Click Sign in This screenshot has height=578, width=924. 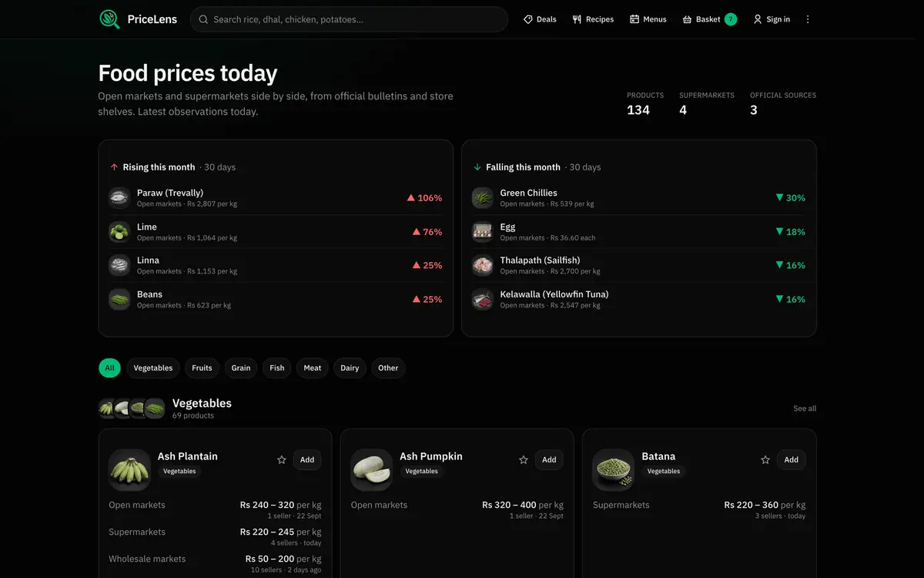click(772, 19)
